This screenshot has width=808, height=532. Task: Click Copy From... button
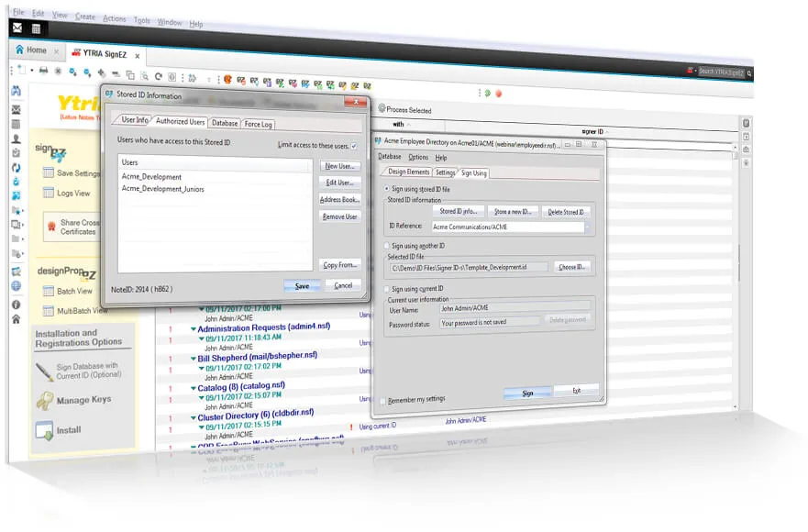[x=339, y=265]
